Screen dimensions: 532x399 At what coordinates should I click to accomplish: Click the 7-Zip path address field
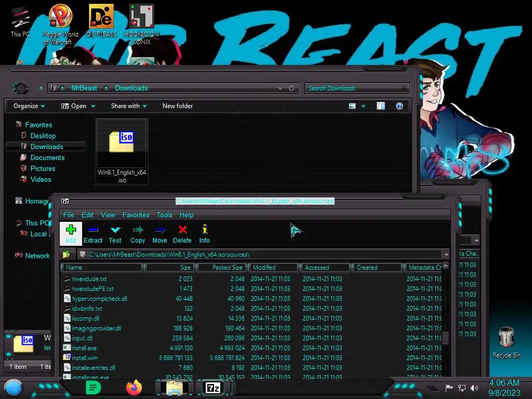[260, 255]
